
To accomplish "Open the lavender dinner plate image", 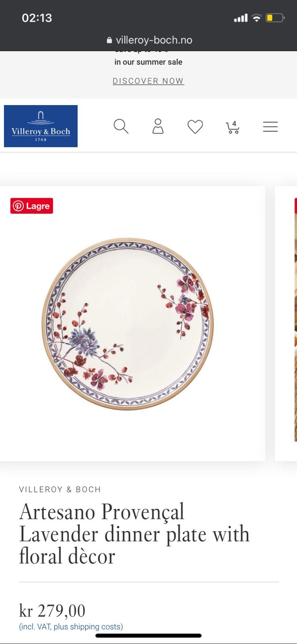I will [128, 324].
